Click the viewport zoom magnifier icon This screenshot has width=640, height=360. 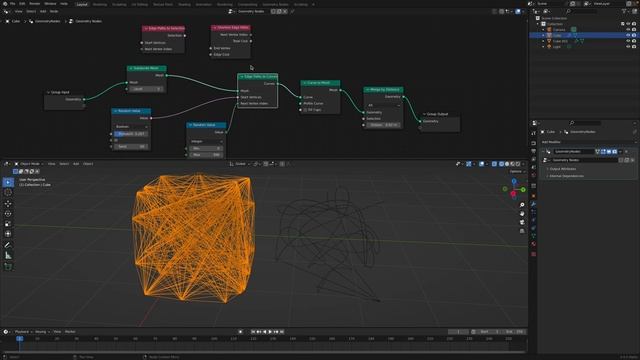[x=522, y=205]
